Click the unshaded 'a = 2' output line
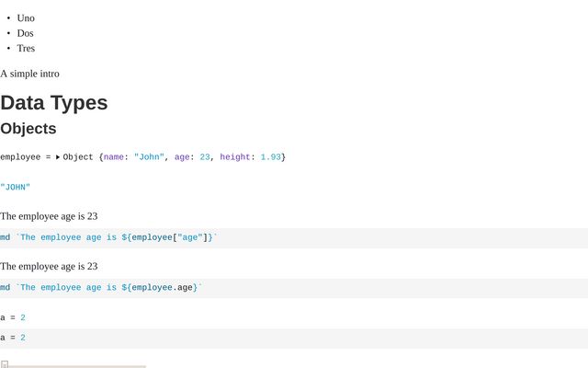Image resolution: width=588 pixels, height=368 pixels. coord(13,317)
